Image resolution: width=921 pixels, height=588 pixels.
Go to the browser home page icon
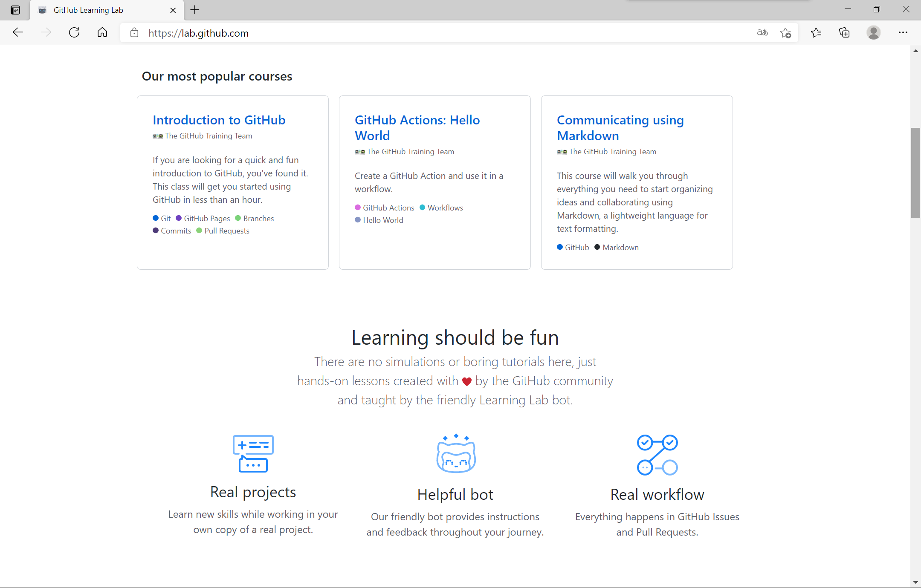click(102, 32)
